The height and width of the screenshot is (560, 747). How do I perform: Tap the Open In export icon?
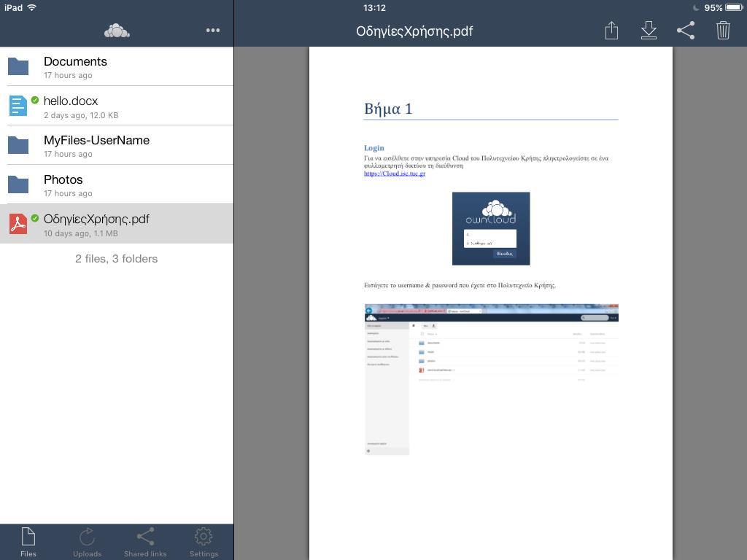(612, 31)
